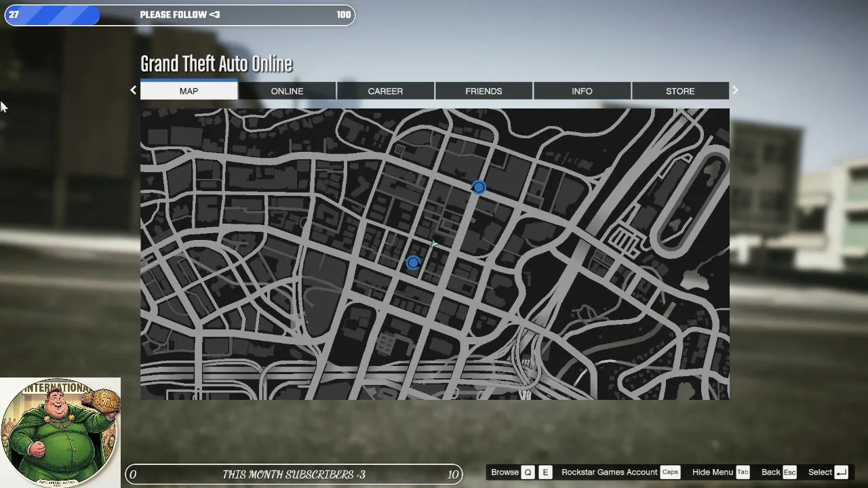Select the lower blue blip on the map
The width and height of the screenshot is (868, 488).
pyautogui.click(x=413, y=262)
